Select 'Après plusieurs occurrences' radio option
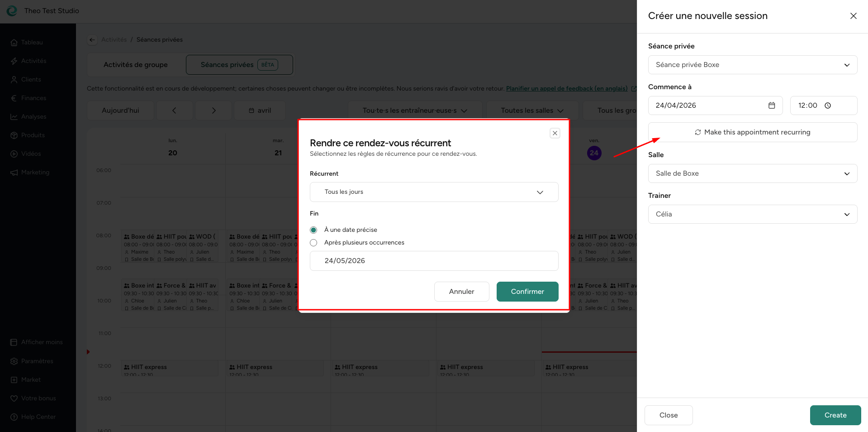The height and width of the screenshot is (432, 868). [313, 243]
